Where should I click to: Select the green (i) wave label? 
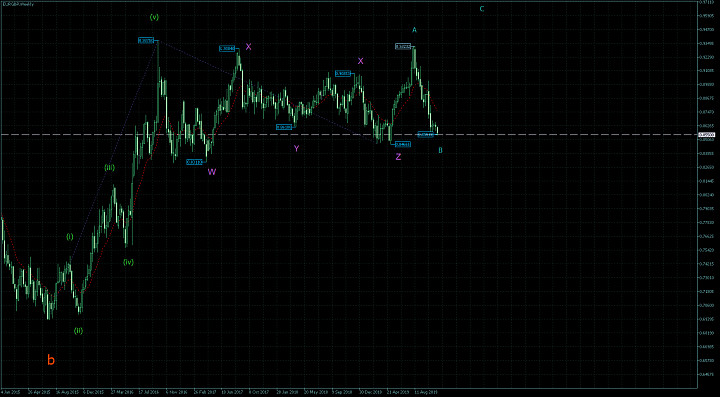pyautogui.click(x=70, y=237)
